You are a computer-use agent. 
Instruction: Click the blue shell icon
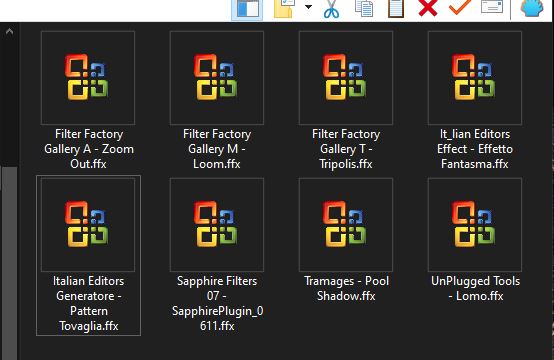coord(532,8)
